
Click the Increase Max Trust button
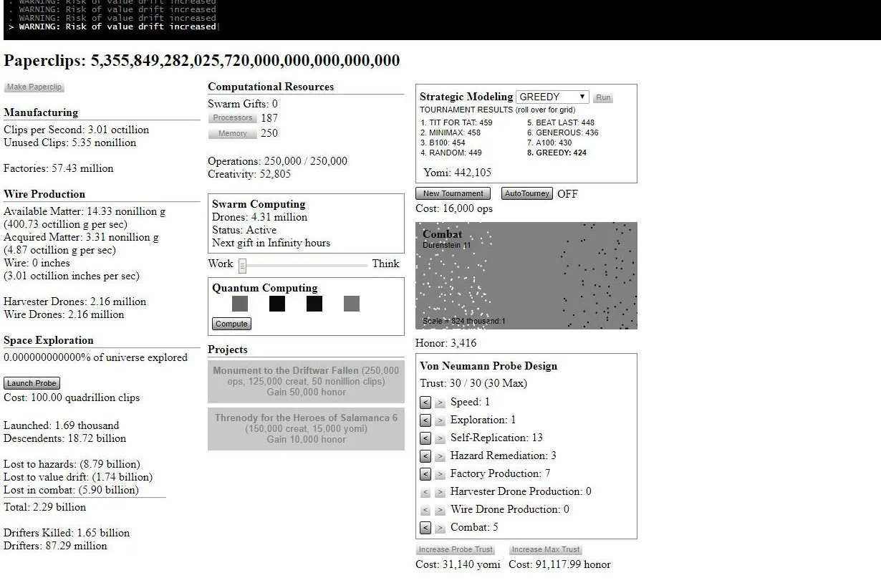(x=545, y=549)
